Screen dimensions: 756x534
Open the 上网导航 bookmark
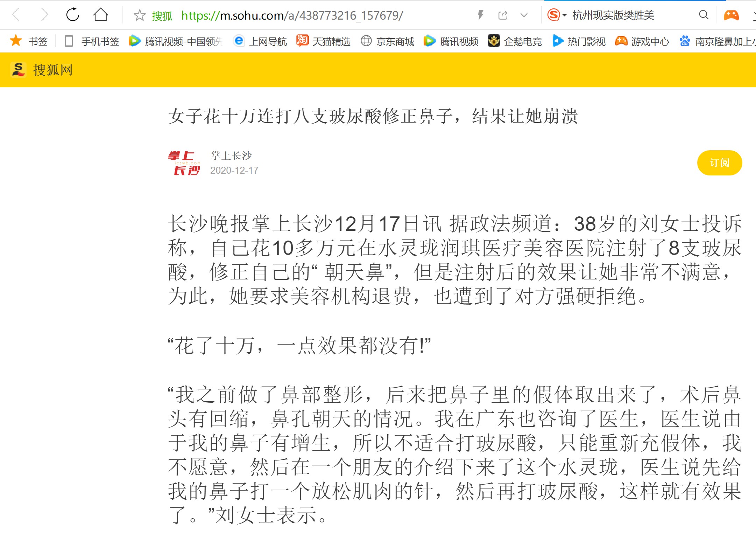tap(260, 41)
